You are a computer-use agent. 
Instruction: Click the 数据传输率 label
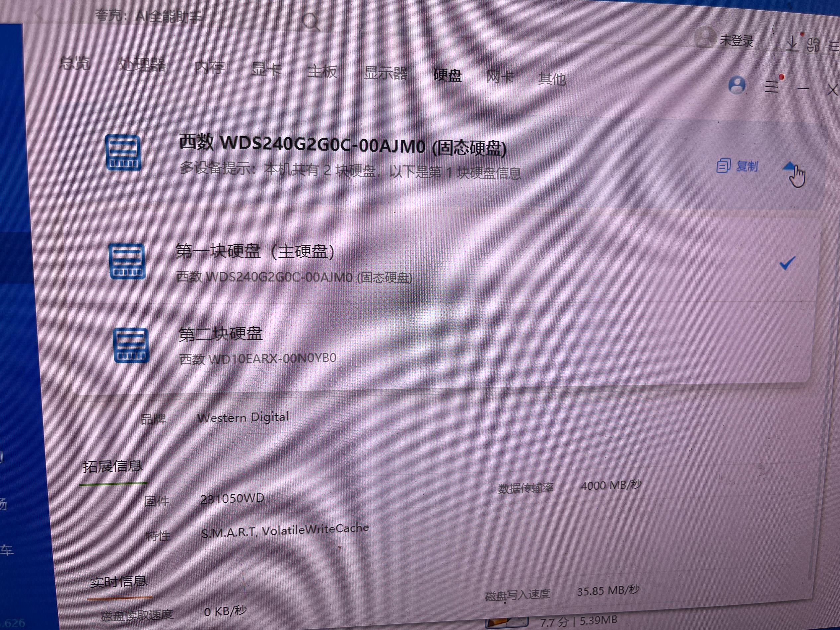[x=525, y=488]
